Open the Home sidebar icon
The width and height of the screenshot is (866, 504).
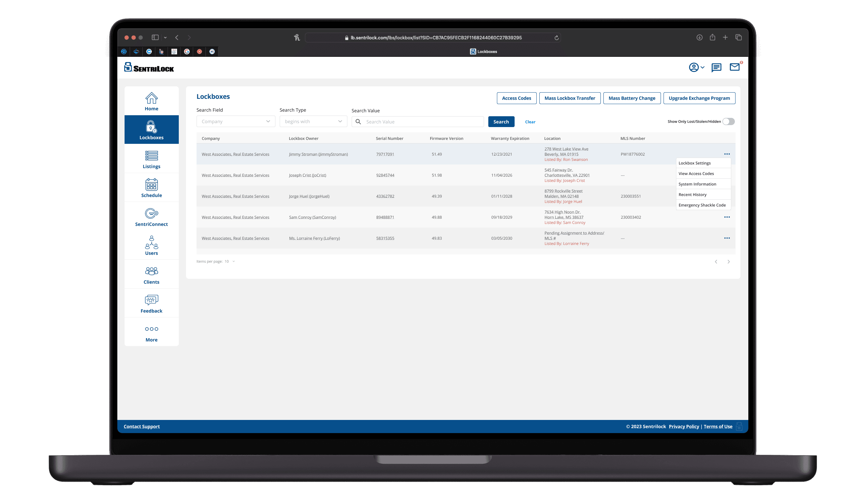(x=151, y=99)
